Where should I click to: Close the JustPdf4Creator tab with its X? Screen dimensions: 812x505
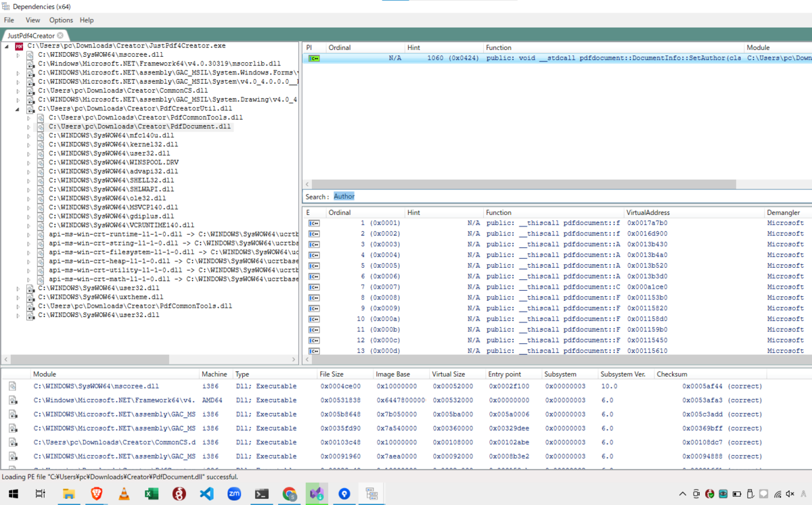[60, 35]
